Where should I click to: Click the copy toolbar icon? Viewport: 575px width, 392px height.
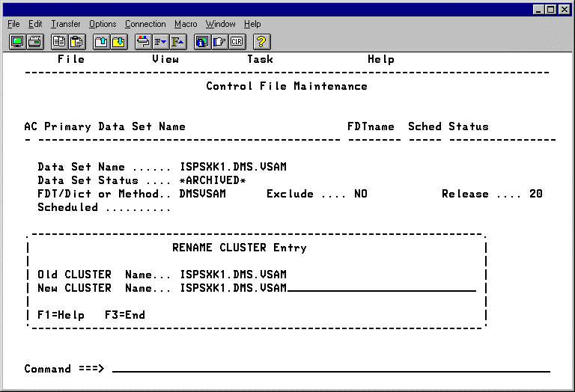(59, 42)
